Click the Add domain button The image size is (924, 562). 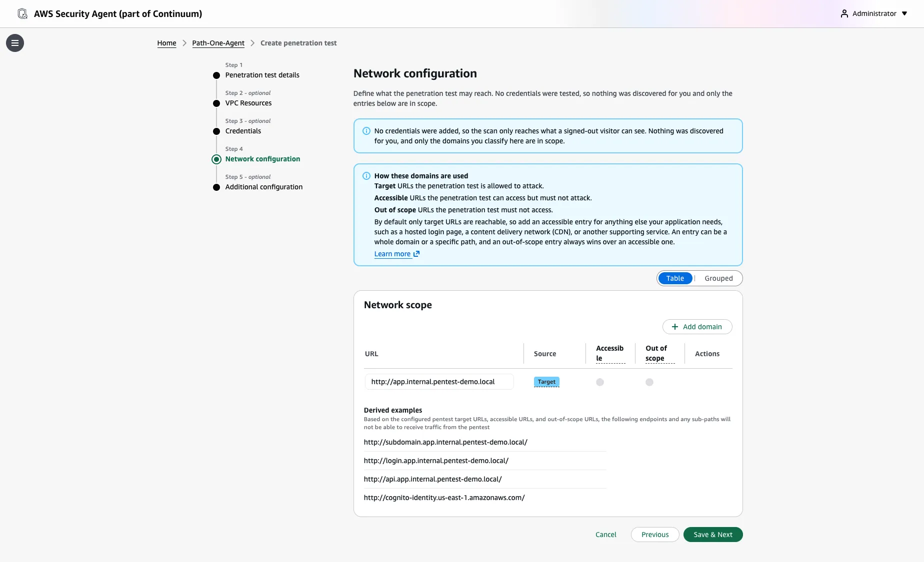(697, 327)
